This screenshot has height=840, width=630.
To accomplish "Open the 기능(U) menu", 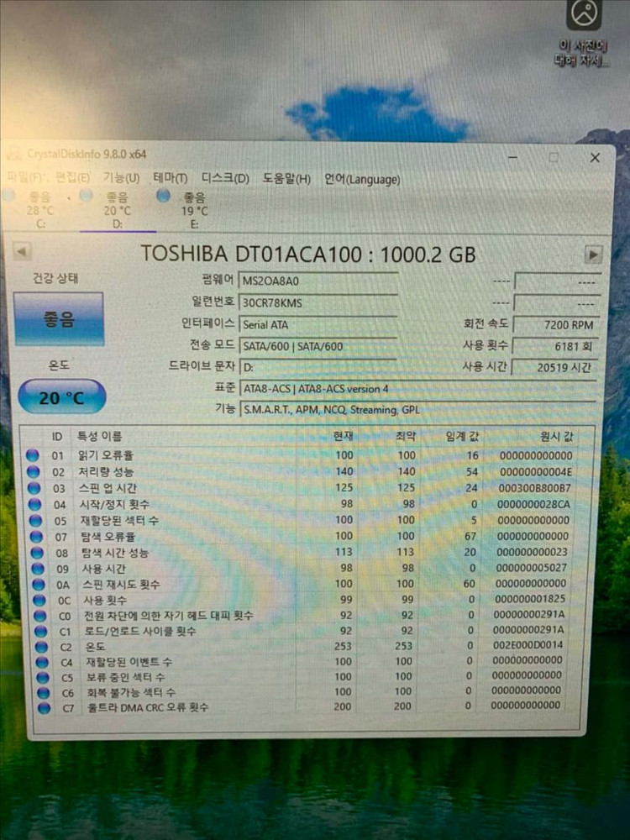I will coord(122,178).
